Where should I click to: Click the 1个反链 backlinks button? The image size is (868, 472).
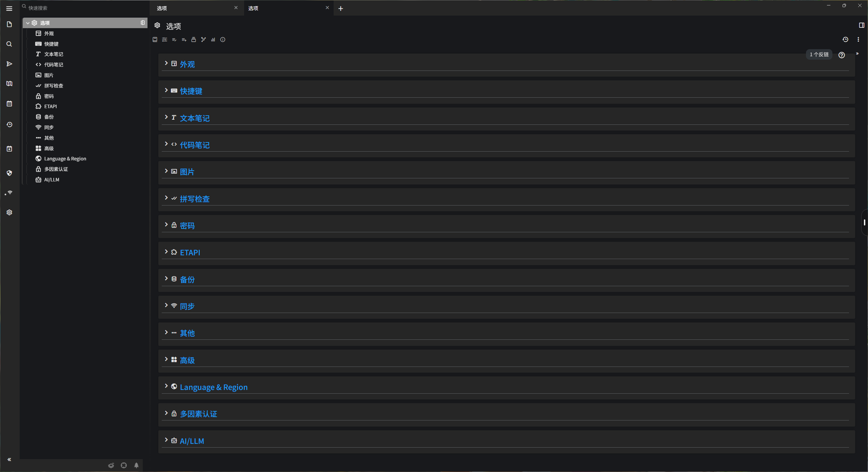(x=819, y=55)
